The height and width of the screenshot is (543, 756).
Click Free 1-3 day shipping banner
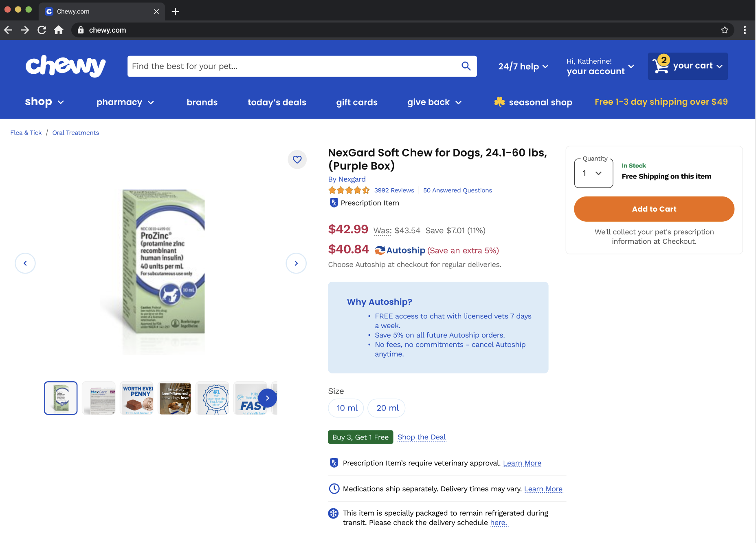pos(661,102)
